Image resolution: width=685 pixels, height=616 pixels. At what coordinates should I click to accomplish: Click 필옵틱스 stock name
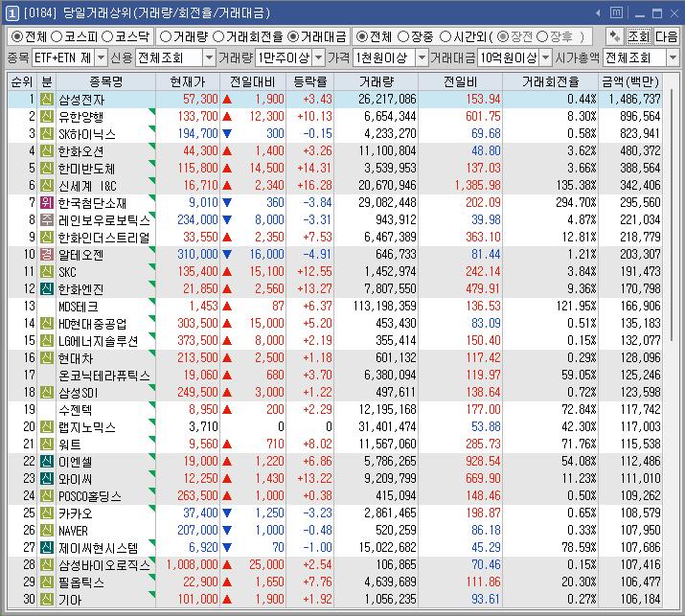81,582
